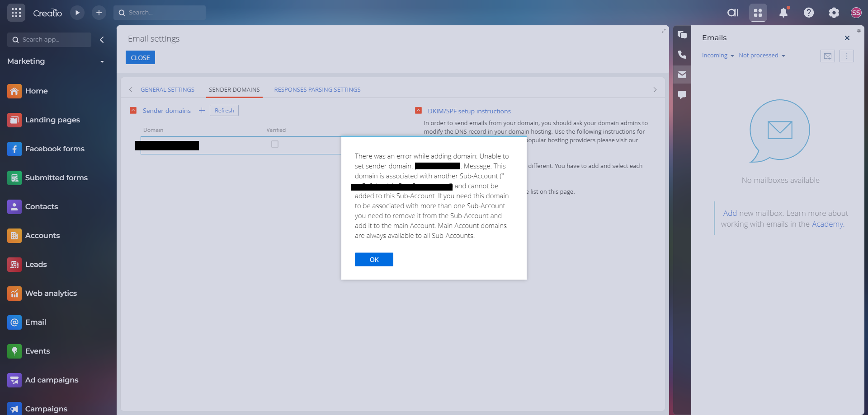Open the email envelope panel

[682, 75]
